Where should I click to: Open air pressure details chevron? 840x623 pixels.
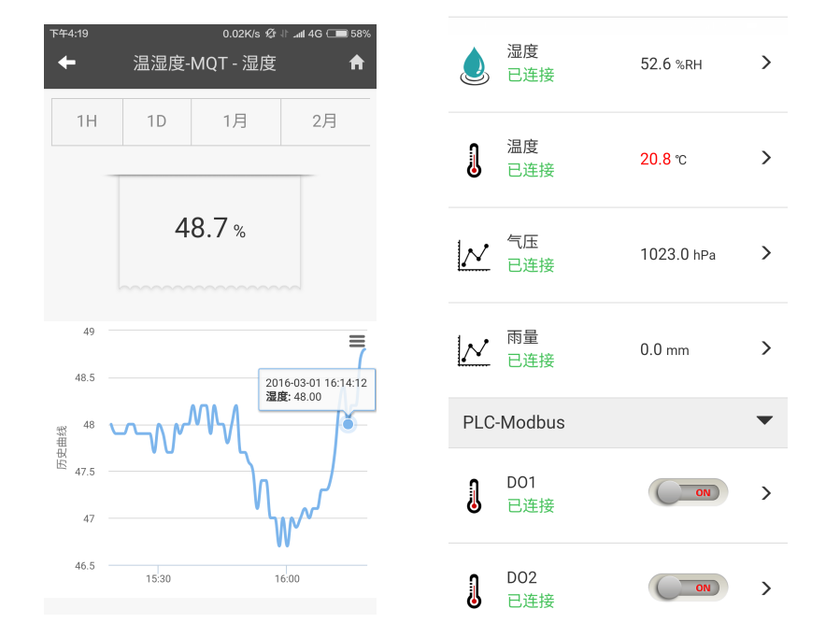coord(766,253)
